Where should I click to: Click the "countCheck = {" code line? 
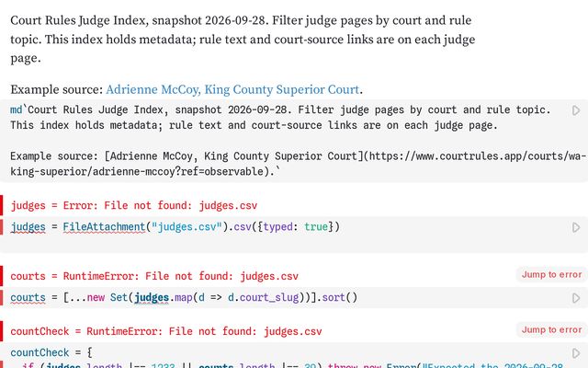[51, 353]
